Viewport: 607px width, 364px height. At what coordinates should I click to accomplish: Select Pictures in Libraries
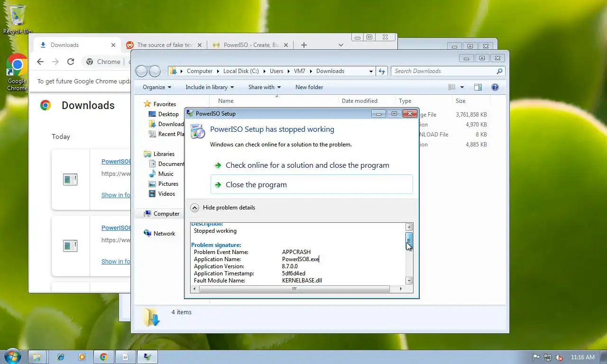(x=164, y=184)
